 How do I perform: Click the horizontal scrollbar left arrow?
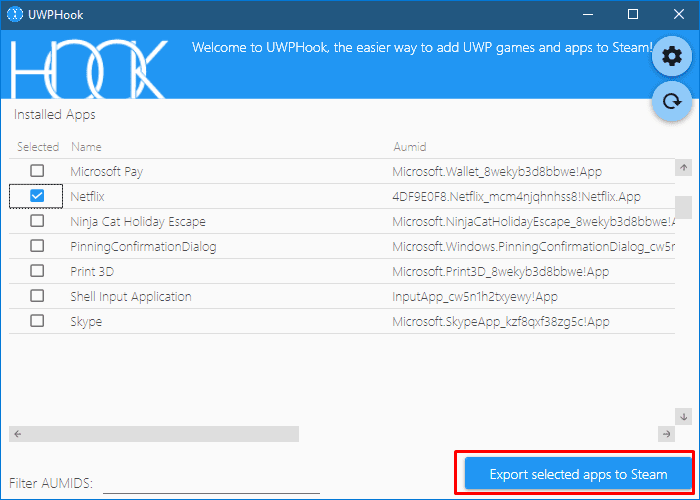click(17, 434)
